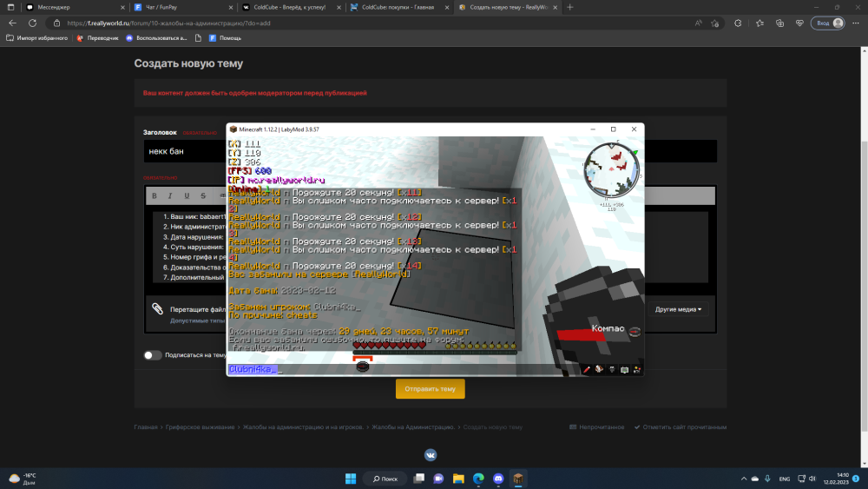Switch to ColdCube: покупки - Главная tab
The image size is (868, 489).
pos(398,7)
